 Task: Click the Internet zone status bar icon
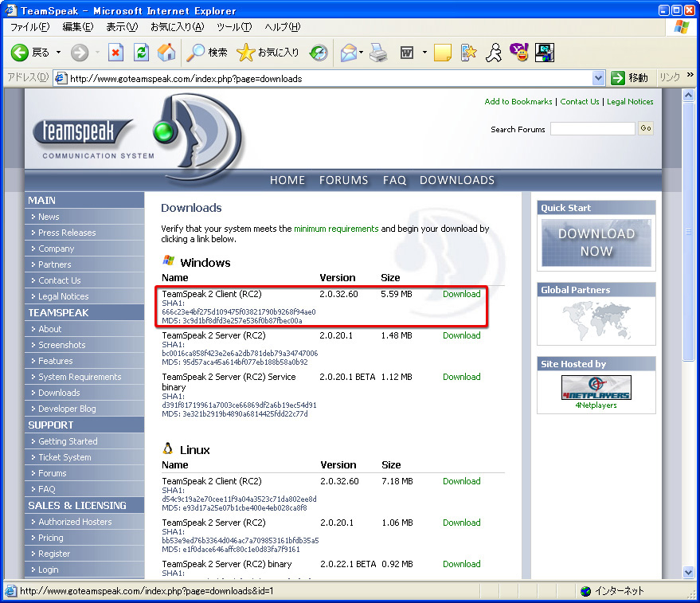pyautogui.click(x=585, y=591)
